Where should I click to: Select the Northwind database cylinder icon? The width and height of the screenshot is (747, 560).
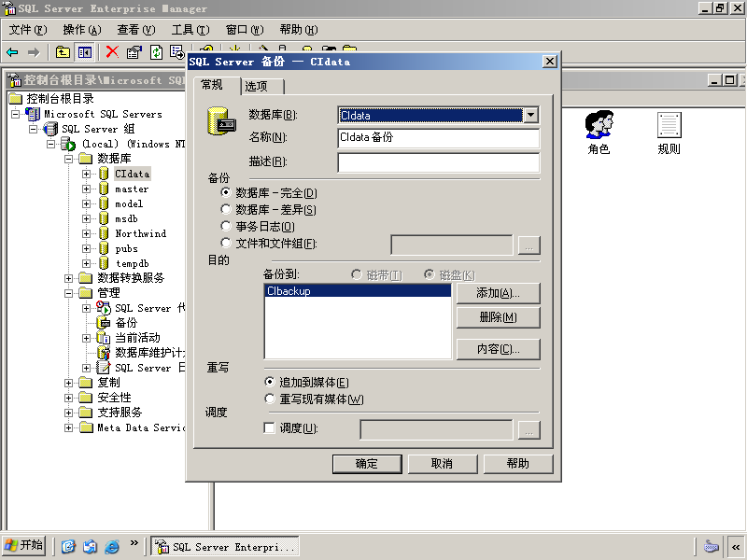(x=104, y=233)
